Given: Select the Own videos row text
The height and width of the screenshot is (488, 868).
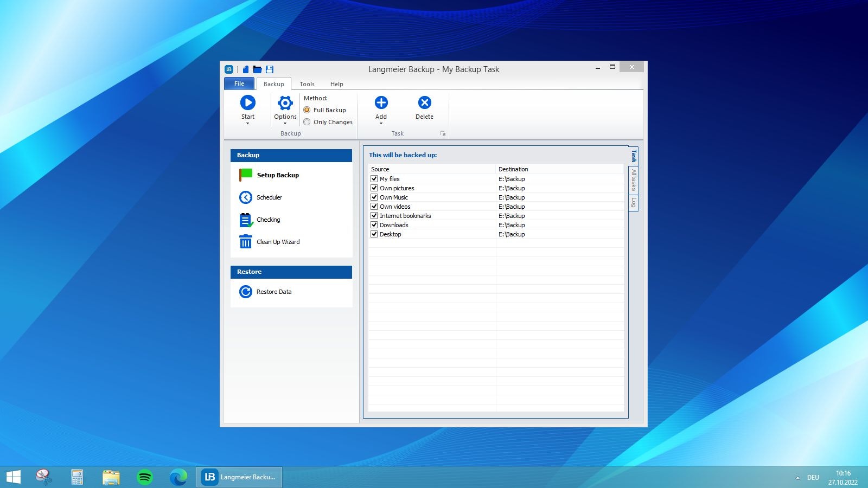Looking at the screenshot, I should (x=395, y=207).
